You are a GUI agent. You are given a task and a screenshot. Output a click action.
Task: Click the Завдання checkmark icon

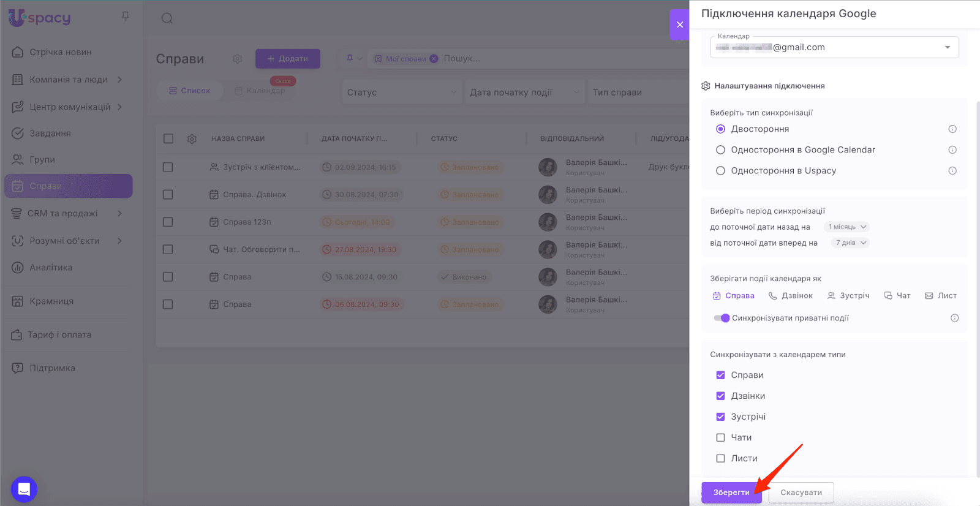pyautogui.click(x=18, y=134)
